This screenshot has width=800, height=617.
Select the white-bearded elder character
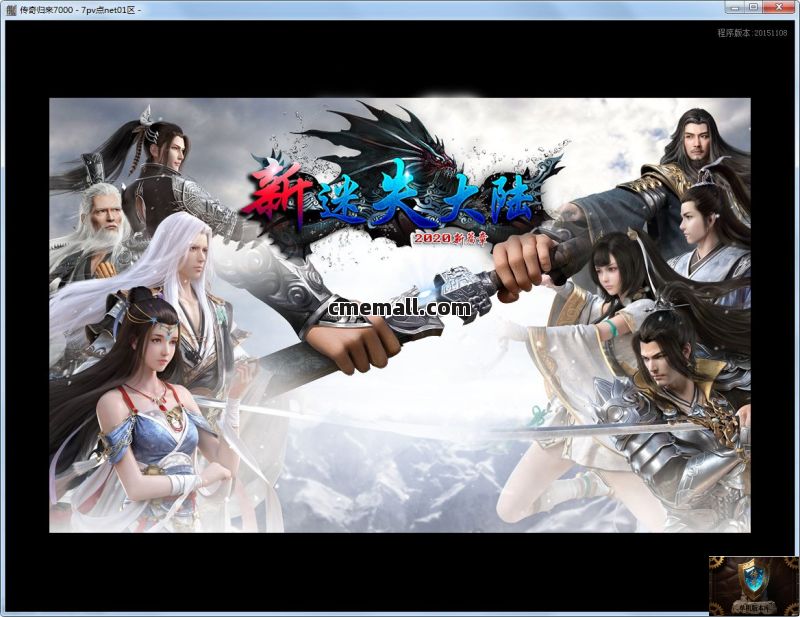(x=100, y=225)
